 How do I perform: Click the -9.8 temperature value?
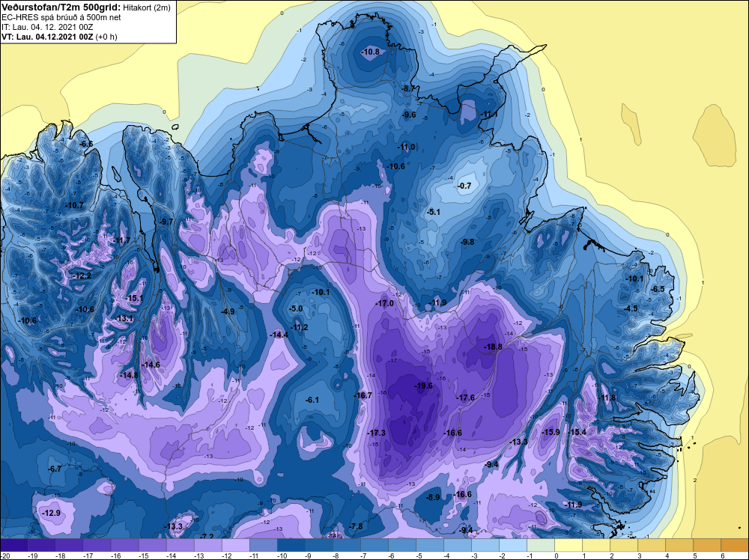pos(467,242)
